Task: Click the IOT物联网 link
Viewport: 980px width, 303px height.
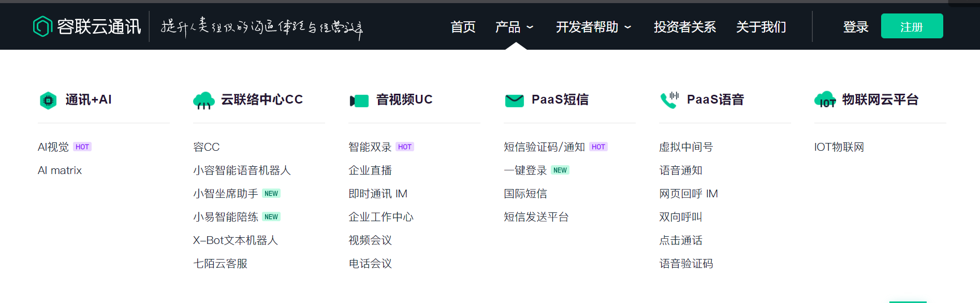Action: pos(839,147)
